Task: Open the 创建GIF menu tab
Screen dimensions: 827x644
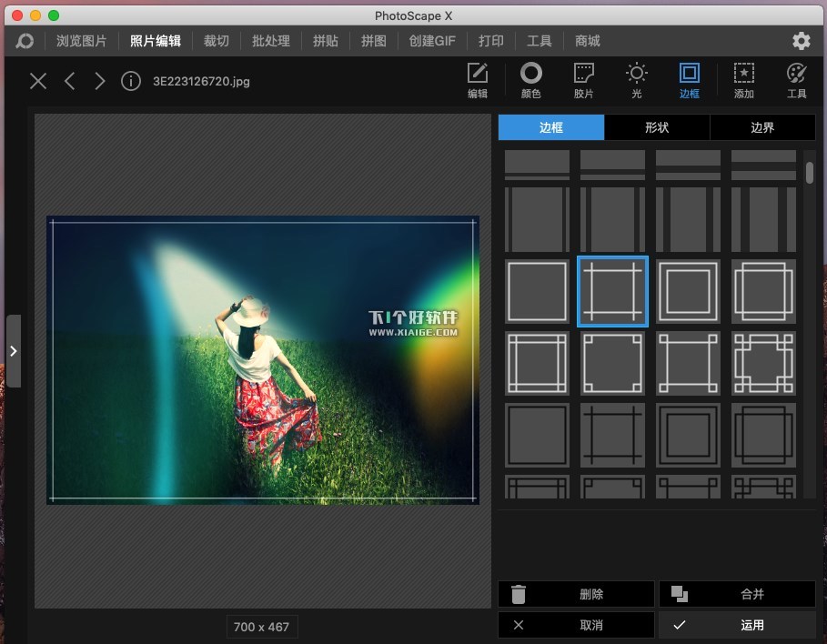Action: tap(432, 41)
